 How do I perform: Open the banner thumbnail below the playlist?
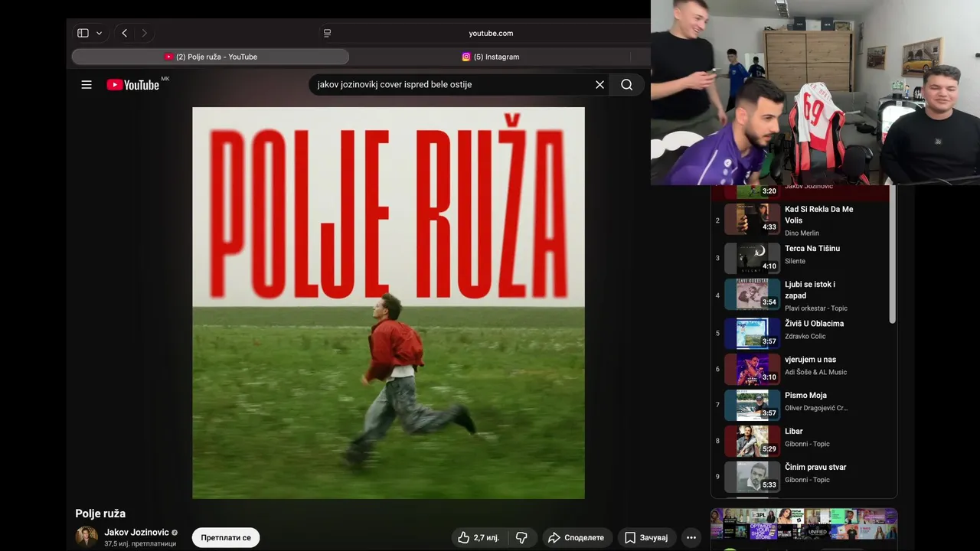pyautogui.click(x=804, y=526)
